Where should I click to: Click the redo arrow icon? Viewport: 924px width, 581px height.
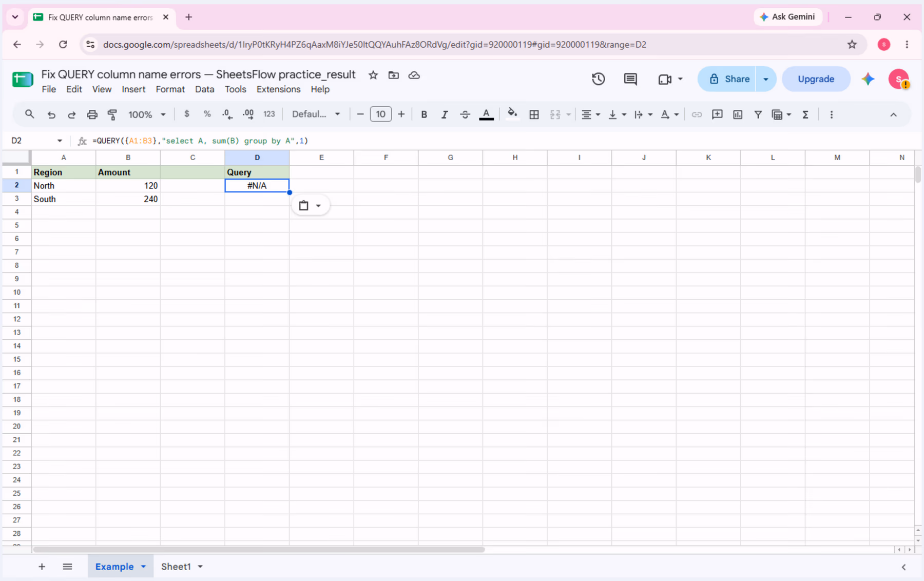pos(72,114)
